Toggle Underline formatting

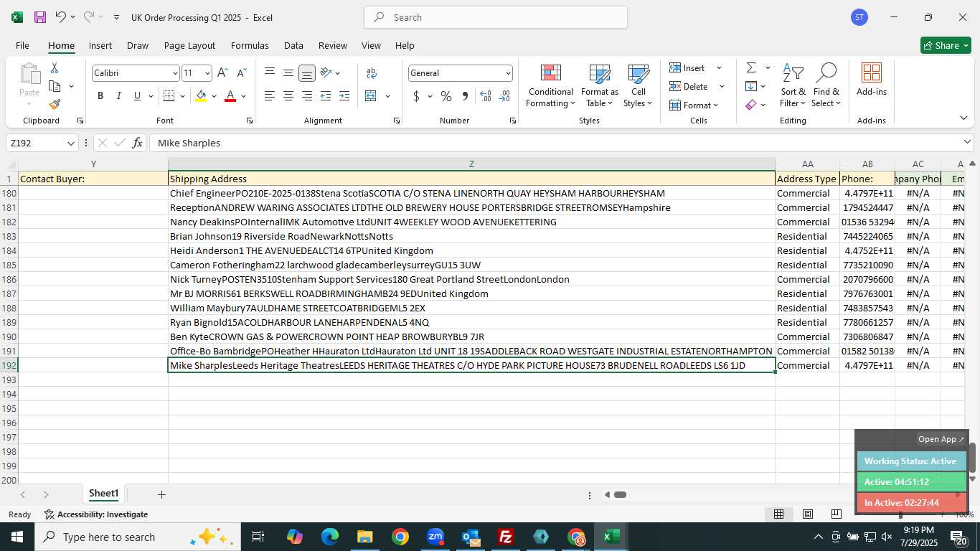coord(137,96)
